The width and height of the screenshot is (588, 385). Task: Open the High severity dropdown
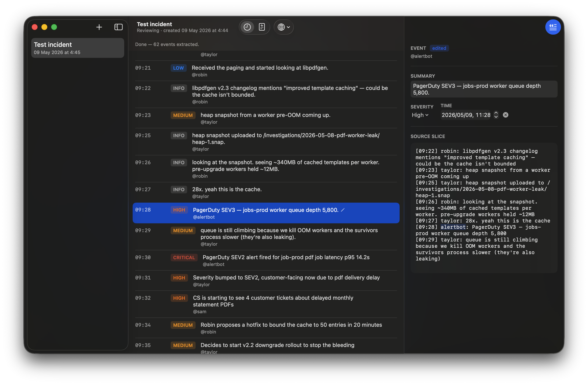point(420,115)
